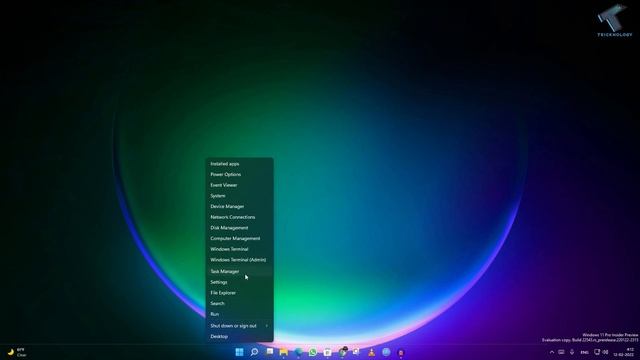Click the microphone icon in the system tray
The height and width of the screenshot is (360, 640).
pos(572,352)
